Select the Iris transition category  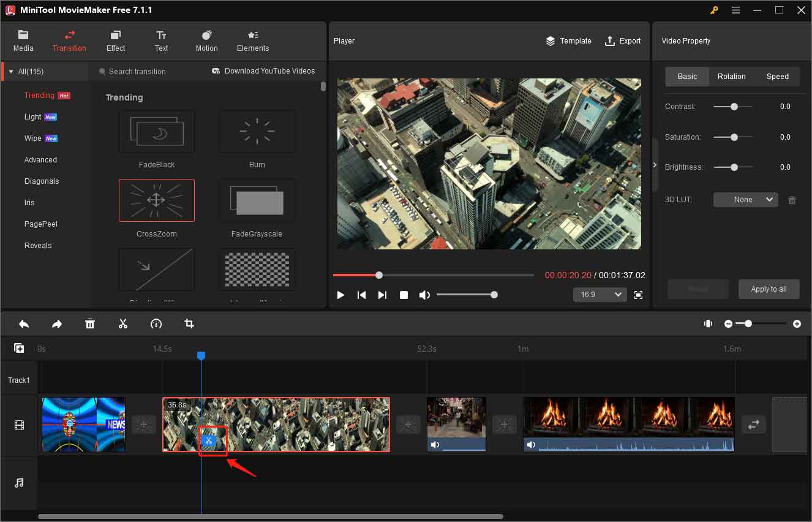(x=29, y=203)
